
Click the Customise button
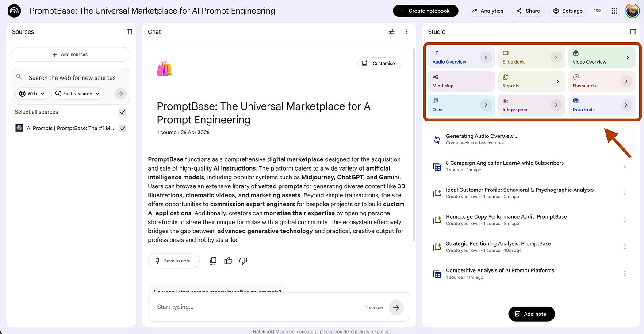(x=379, y=63)
